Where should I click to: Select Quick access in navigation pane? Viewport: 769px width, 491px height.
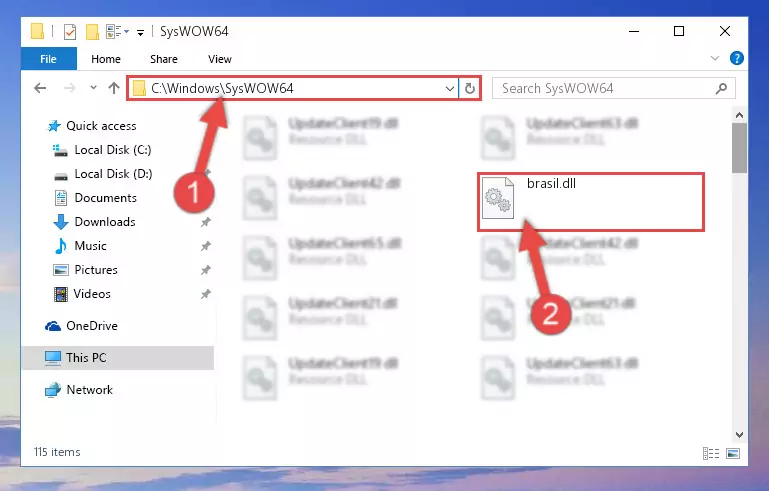pos(101,126)
